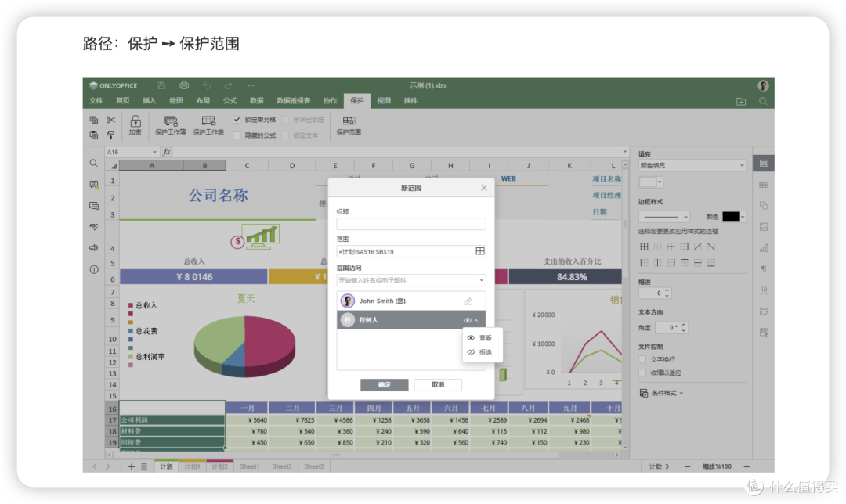846x504 pixels.
Task: Open shape settings icon in right sidebar
Action: pyautogui.click(x=764, y=205)
